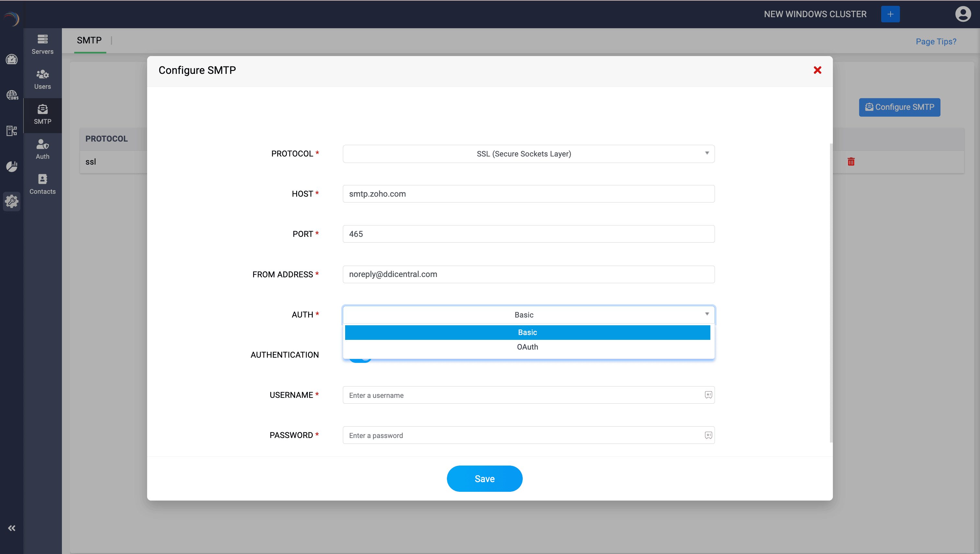Open the user profile avatar icon

[x=963, y=14]
